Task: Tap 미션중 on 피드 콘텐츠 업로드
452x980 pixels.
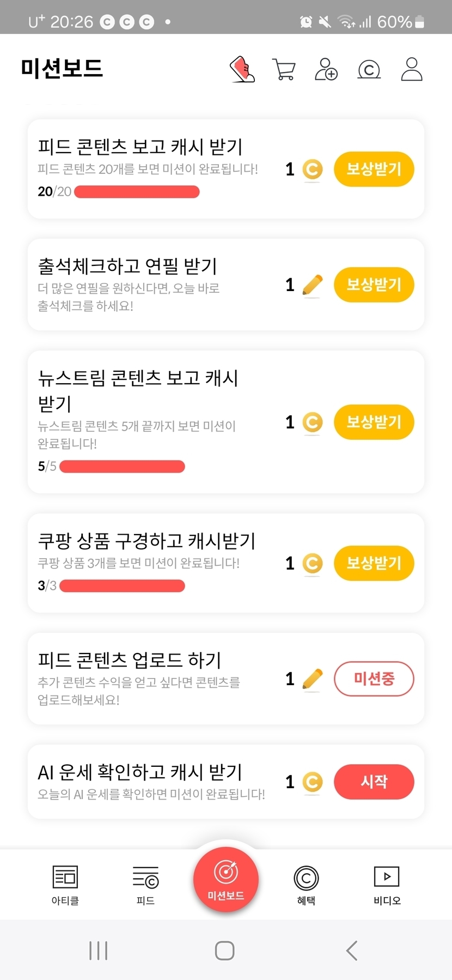Action: tap(374, 679)
